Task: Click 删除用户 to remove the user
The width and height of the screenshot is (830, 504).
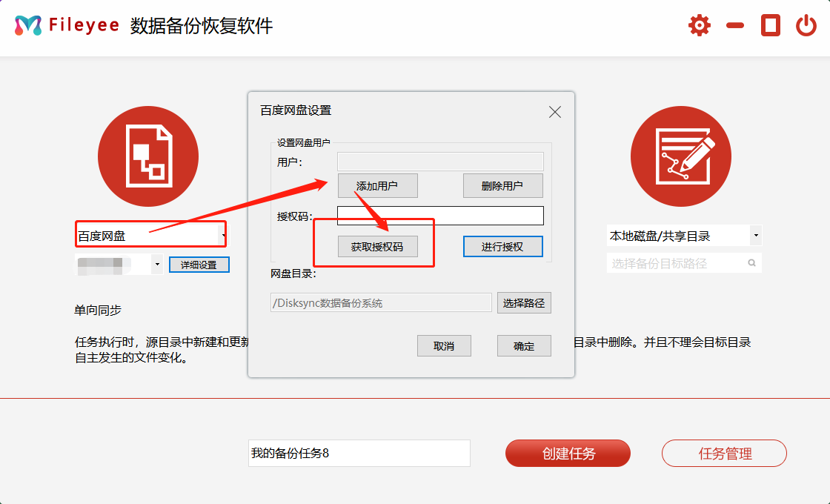Action: click(503, 185)
